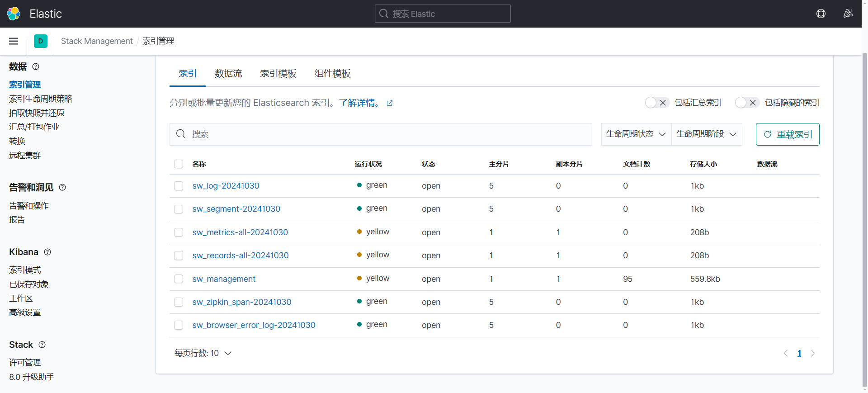Focus the 搜索 Elastic global search field

pos(443,14)
